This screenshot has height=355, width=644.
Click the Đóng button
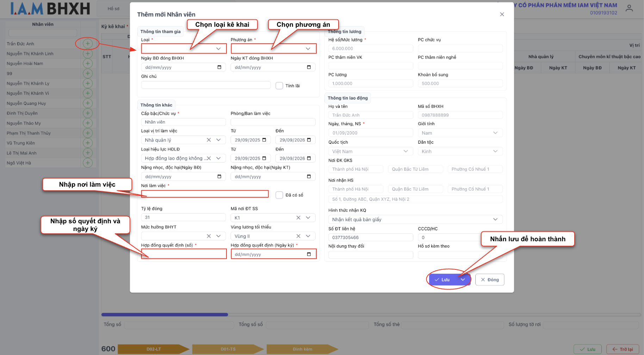pos(489,280)
